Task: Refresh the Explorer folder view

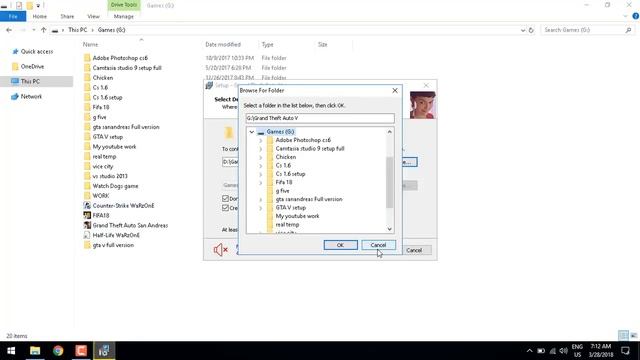Action: click(x=531, y=30)
